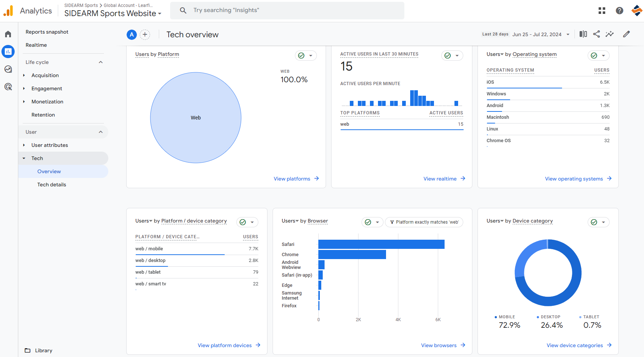Viewport: 644px width, 357px height.
Task: Click the Library folder icon
Action: [27, 350]
